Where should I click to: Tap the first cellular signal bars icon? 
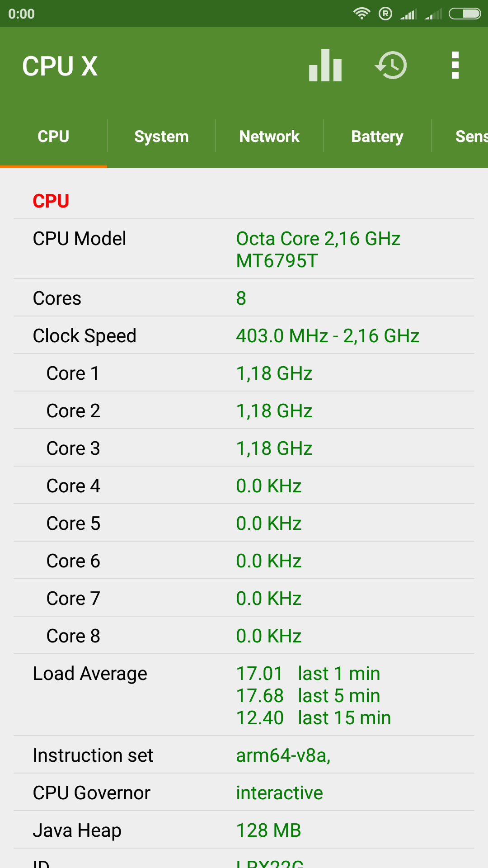coord(408,14)
